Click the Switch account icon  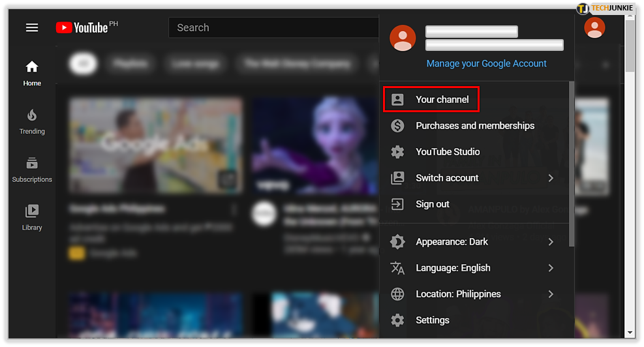[397, 178]
